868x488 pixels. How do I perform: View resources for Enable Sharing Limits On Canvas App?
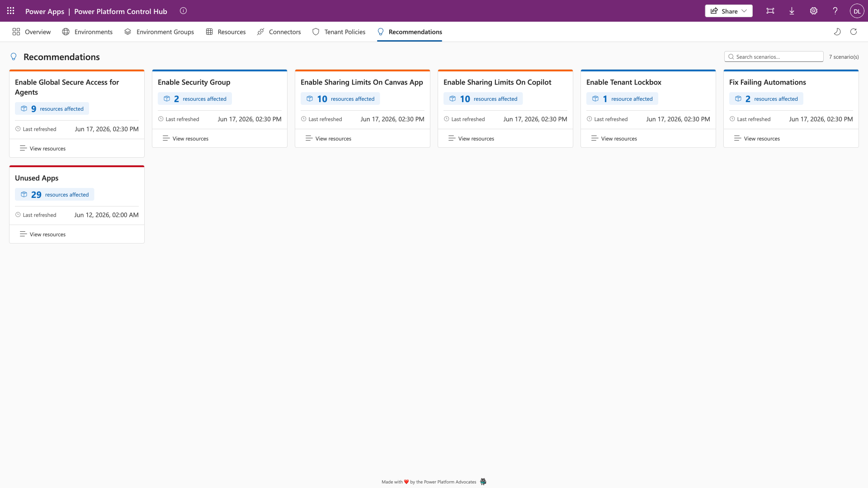329,138
